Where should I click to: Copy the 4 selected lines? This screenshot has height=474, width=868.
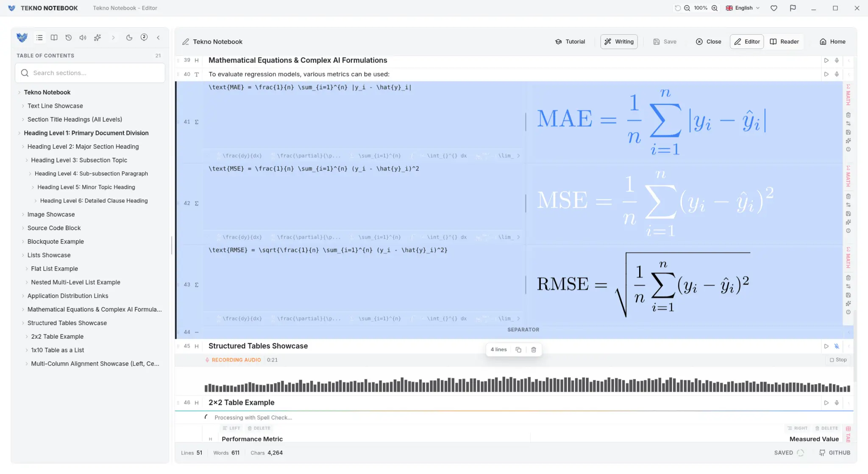(x=518, y=350)
